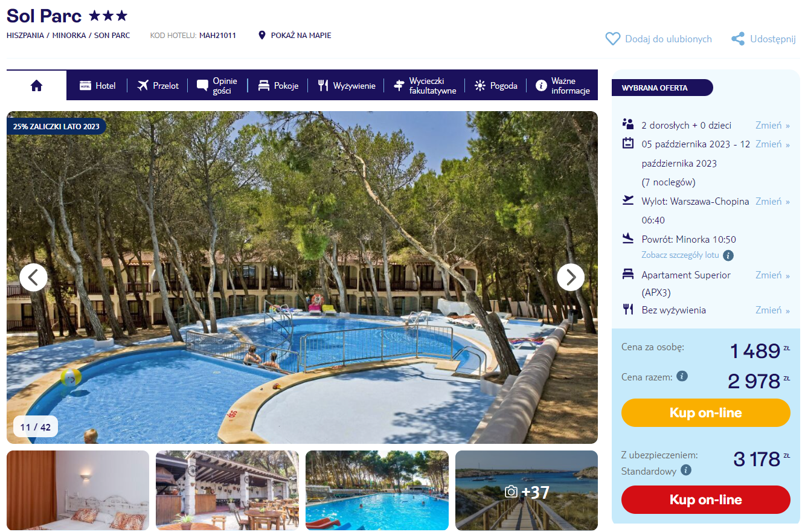Viewport: 805px width, 532px height.
Task: Show next photo with right arrow
Action: 571,277
